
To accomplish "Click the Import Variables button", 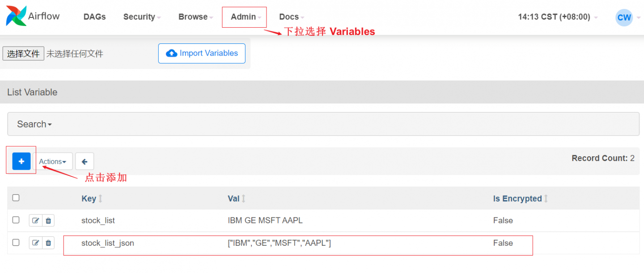I will click(x=202, y=53).
